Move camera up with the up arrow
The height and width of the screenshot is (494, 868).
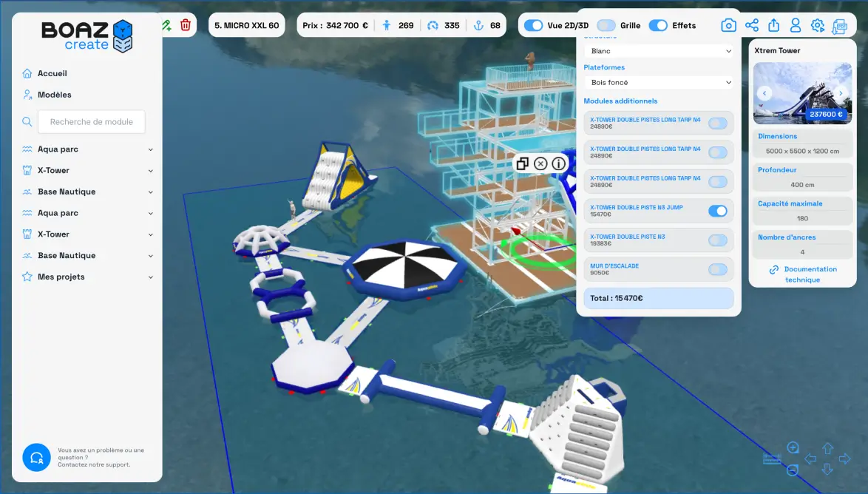[827, 448]
